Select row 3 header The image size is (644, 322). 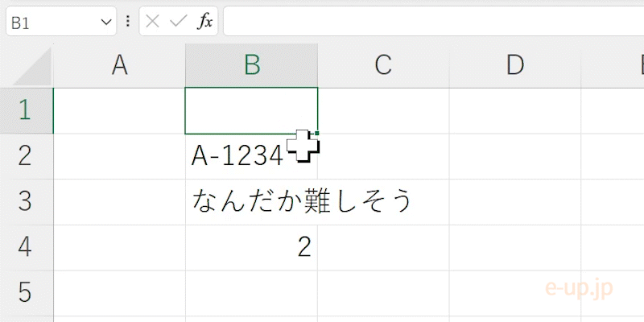coord(27,202)
